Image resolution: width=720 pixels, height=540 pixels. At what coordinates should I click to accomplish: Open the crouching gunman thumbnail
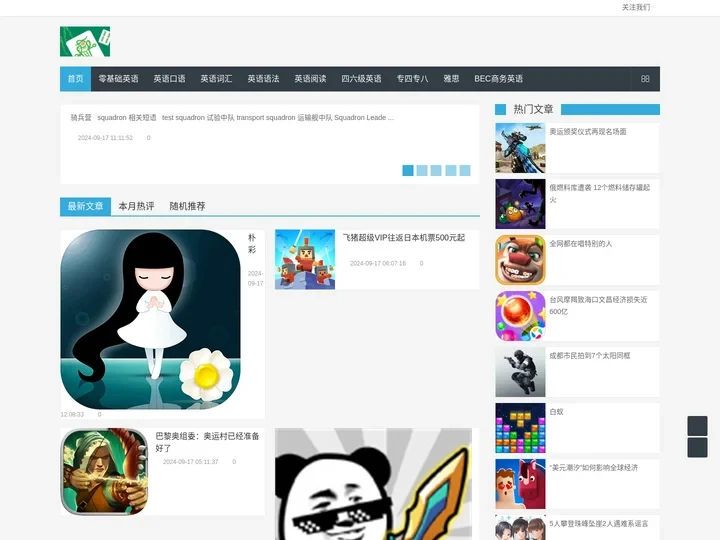[x=520, y=372]
